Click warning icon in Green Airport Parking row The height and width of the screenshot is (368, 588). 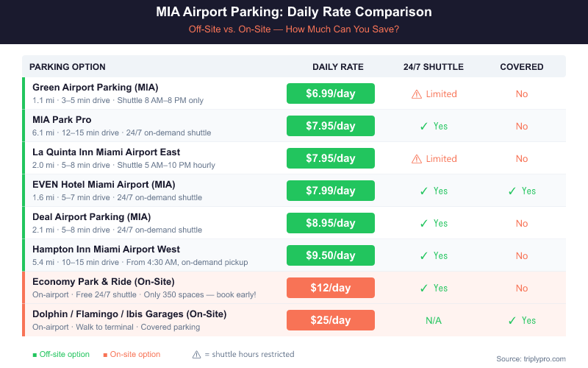pos(417,94)
